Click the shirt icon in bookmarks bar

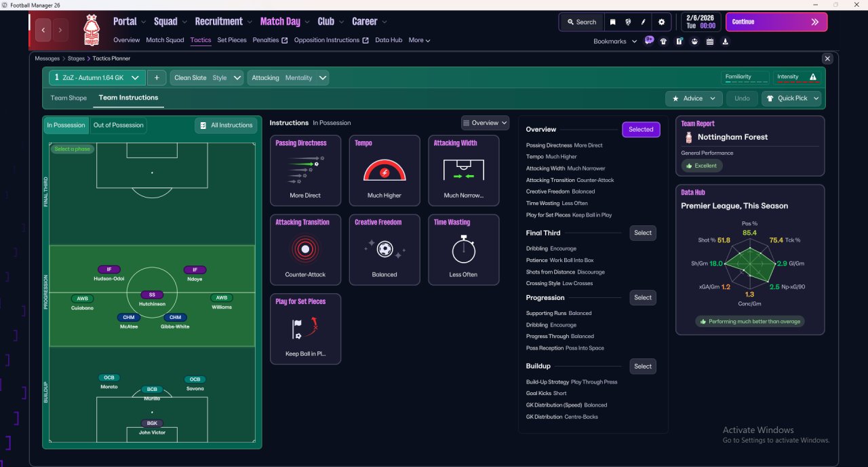click(x=663, y=41)
